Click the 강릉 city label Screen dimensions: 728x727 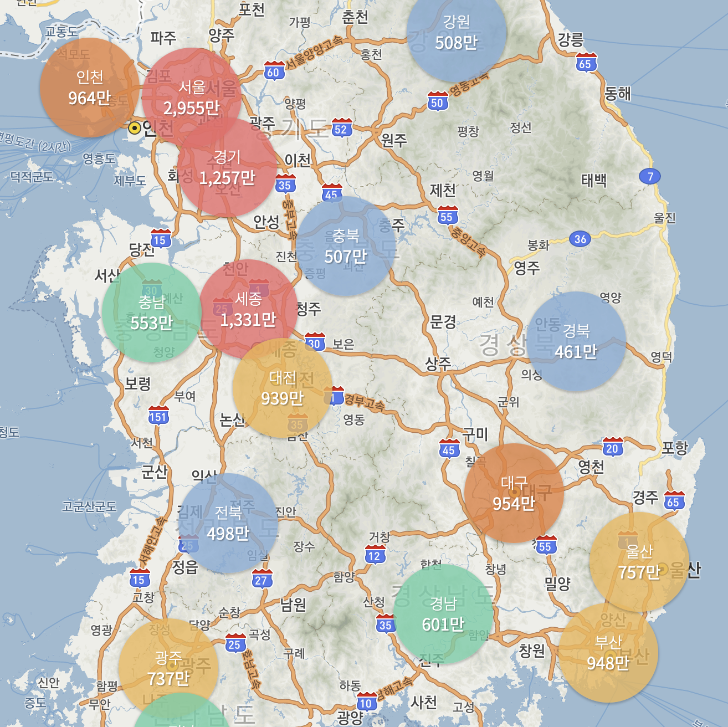(571, 39)
